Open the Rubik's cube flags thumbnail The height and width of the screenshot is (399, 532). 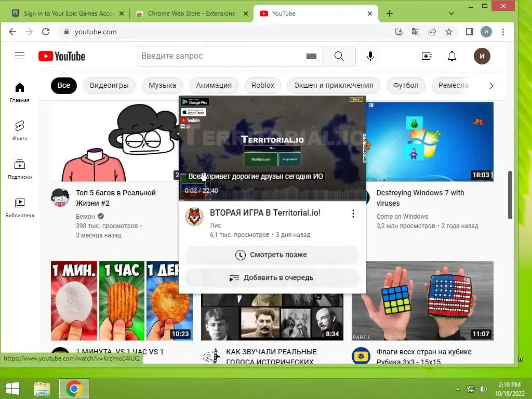[422, 301]
